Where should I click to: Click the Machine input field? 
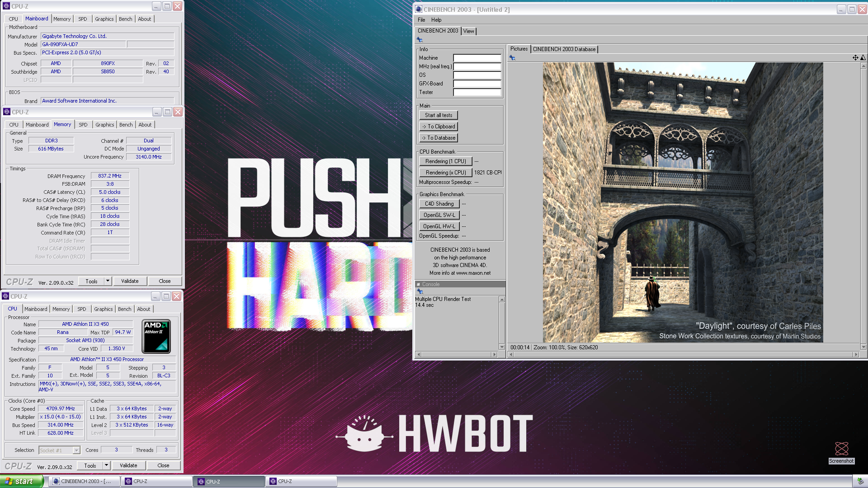[477, 58]
